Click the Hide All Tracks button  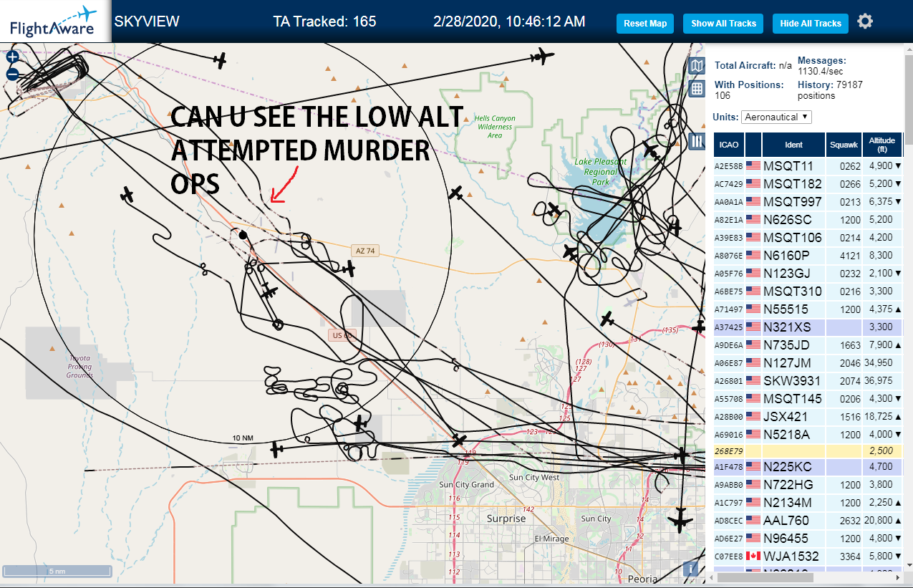click(x=811, y=24)
